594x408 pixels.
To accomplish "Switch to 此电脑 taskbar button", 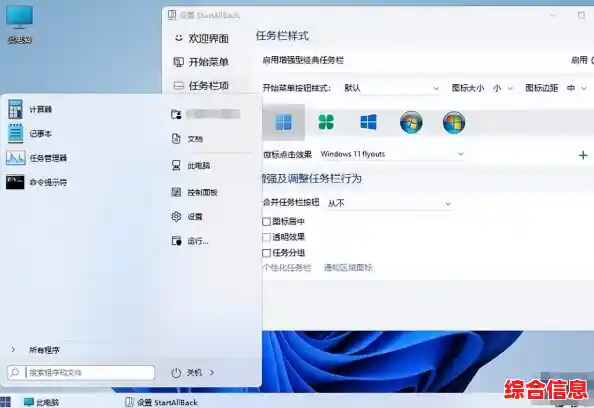I will click(41, 402).
